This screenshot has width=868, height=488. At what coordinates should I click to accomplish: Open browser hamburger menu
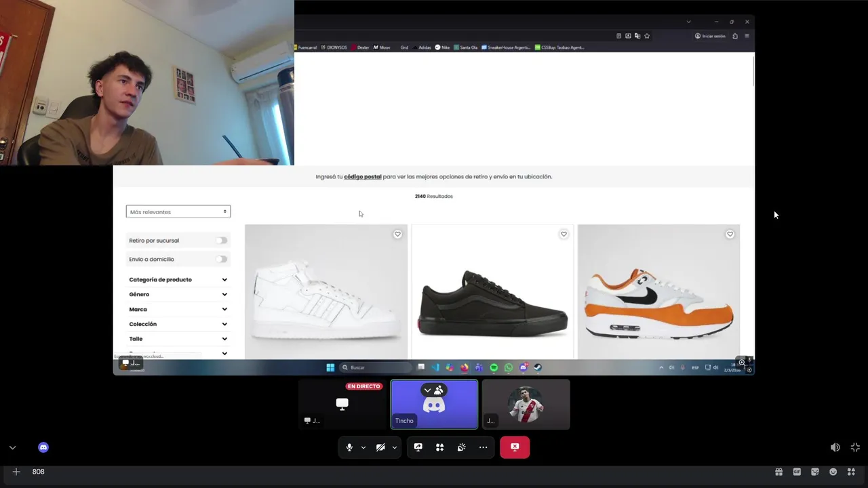pos(747,36)
